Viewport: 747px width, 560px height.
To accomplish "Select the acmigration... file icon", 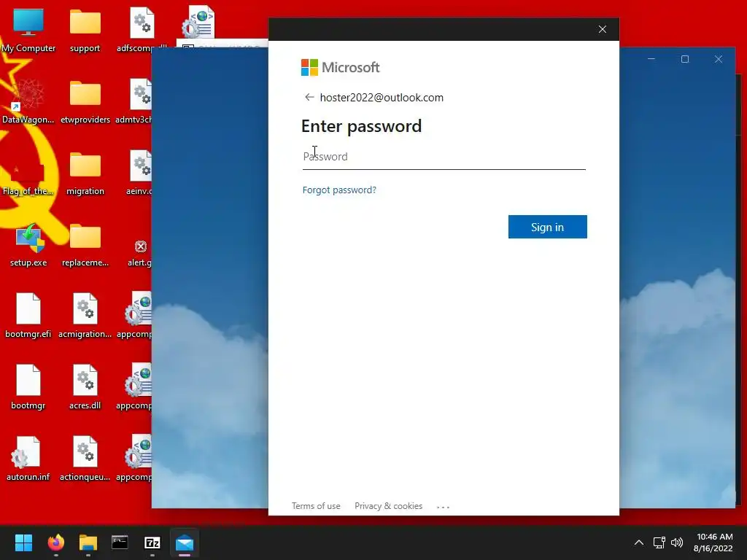I will tap(85, 316).
